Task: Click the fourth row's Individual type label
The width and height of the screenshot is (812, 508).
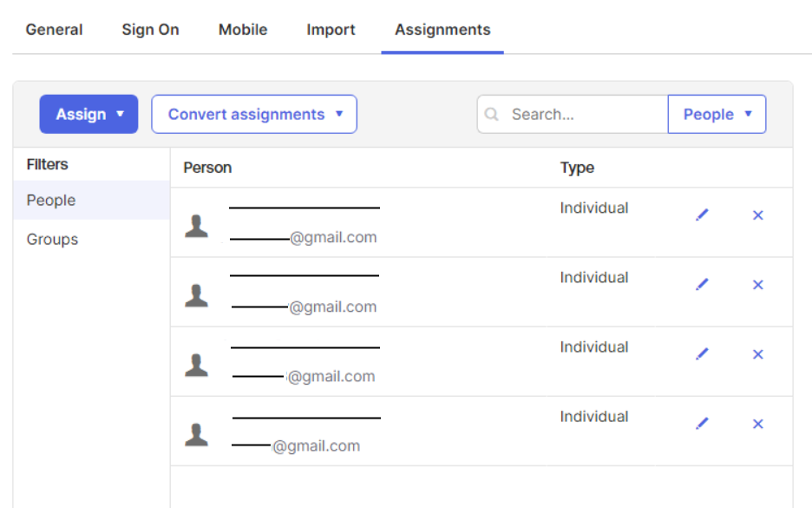Action: tap(594, 416)
